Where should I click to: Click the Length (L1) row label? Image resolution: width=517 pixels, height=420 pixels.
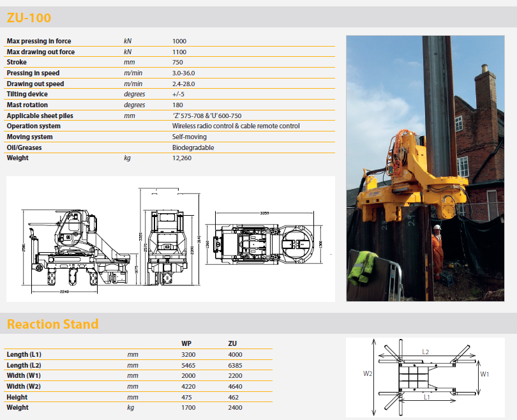pos(24,354)
